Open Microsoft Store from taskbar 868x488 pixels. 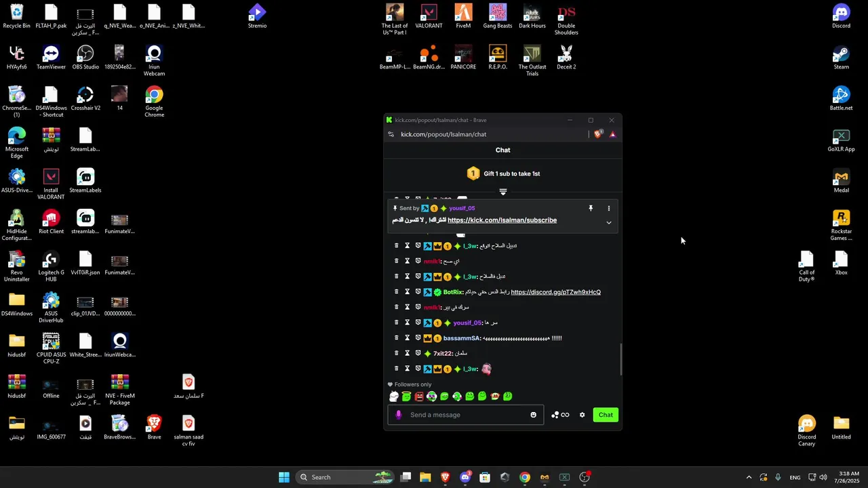[485, 477]
